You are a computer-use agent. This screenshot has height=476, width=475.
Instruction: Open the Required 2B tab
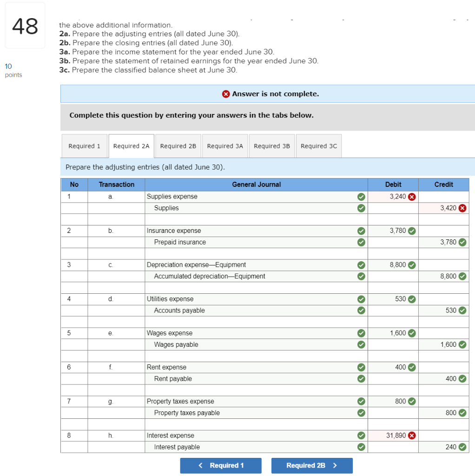(x=178, y=145)
